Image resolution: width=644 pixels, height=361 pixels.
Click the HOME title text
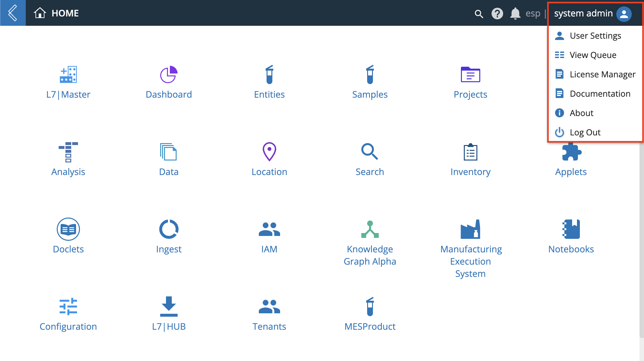click(65, 13)
